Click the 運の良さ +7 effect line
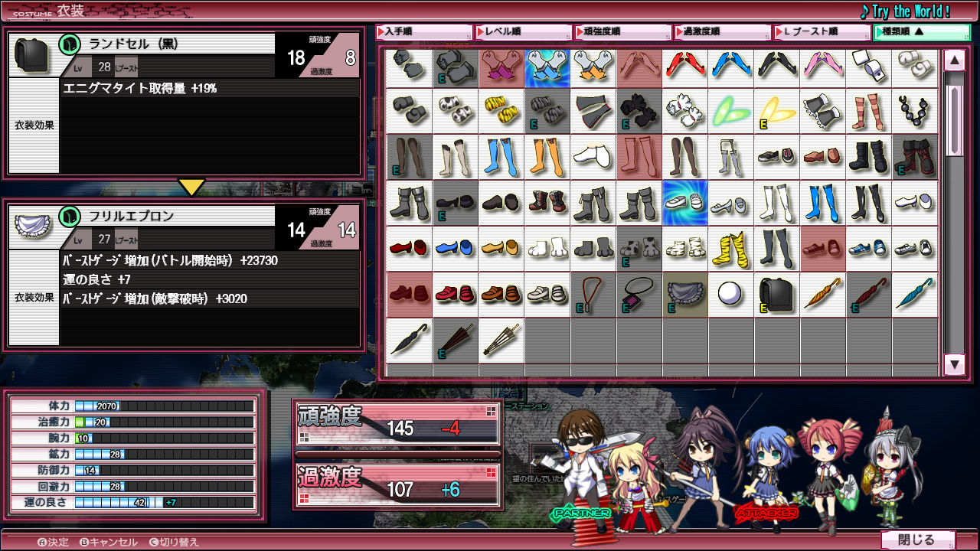Image resolution: width=980 pixels, height=551 pixels. point(96,279)
